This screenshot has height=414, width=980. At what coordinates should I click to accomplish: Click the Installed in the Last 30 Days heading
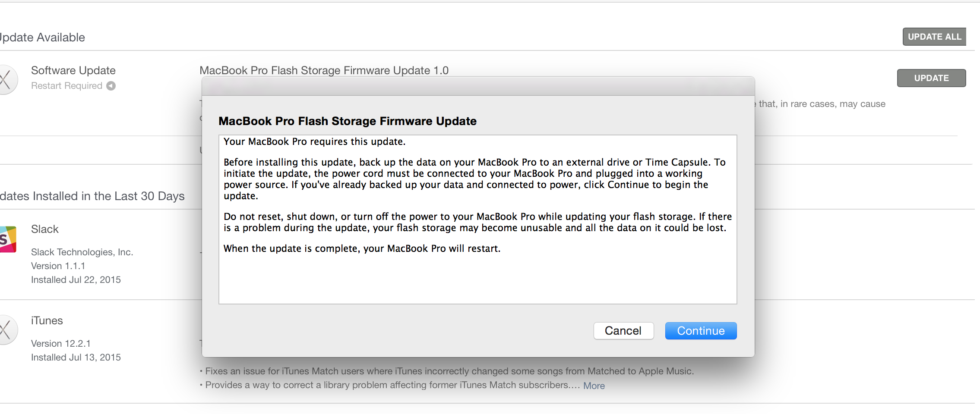point(92,196)
